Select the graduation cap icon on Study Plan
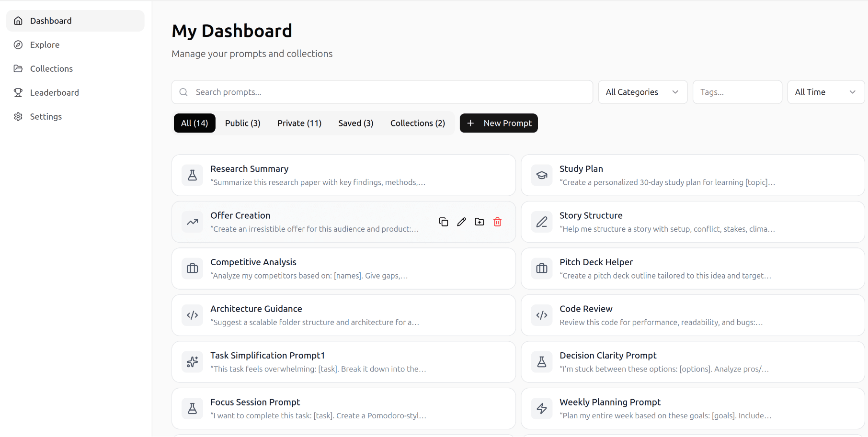Viewport: 868px width, 437px height. [542, 175]
